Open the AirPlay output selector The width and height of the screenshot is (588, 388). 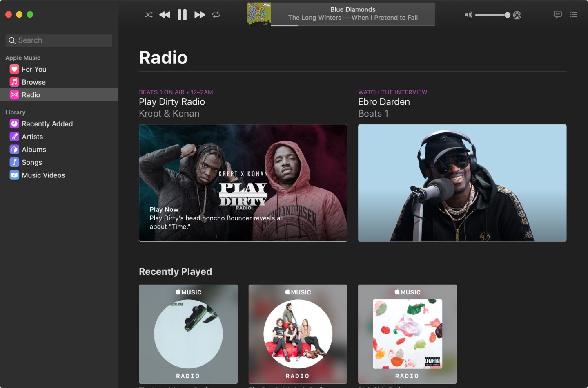pyautogui.click(x=517, y=15)
